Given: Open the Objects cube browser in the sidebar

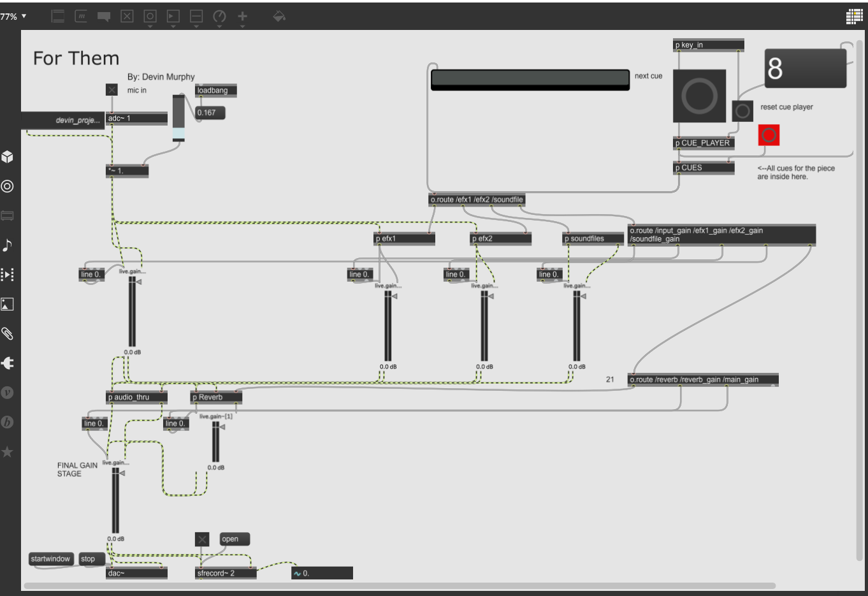Looking at the screenshot, I should 8,157.
